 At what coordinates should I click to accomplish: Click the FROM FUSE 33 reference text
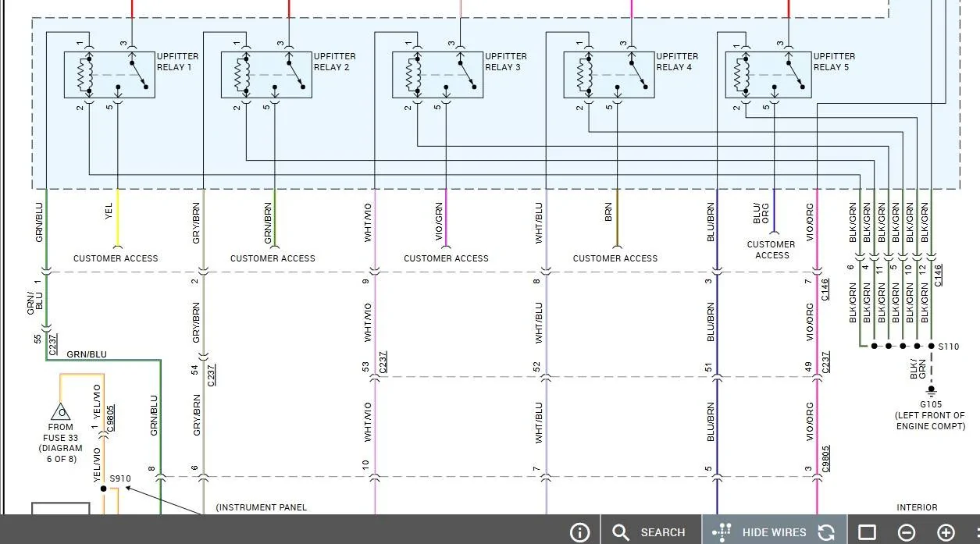[61, 432]
